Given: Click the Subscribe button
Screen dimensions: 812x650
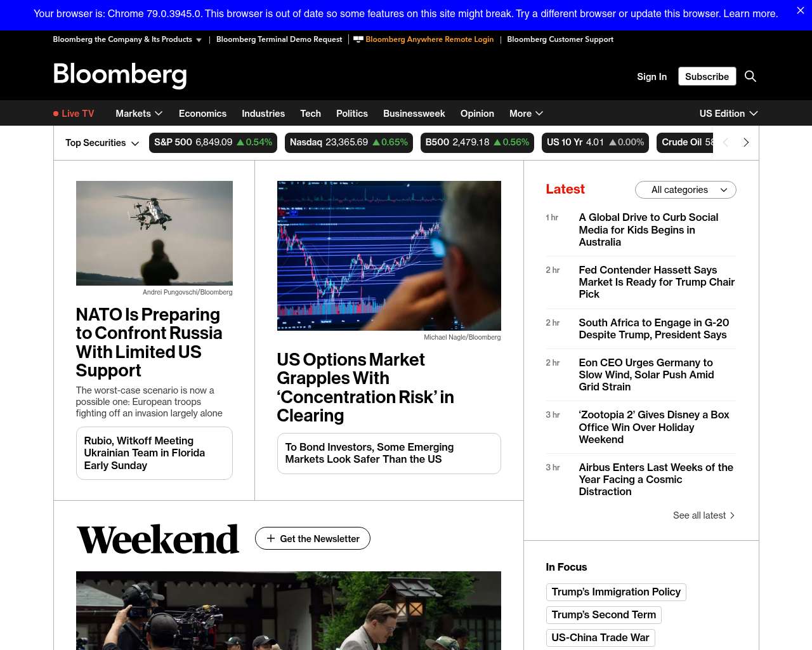Looking at the screenshot, I should (x=707, y=76).
